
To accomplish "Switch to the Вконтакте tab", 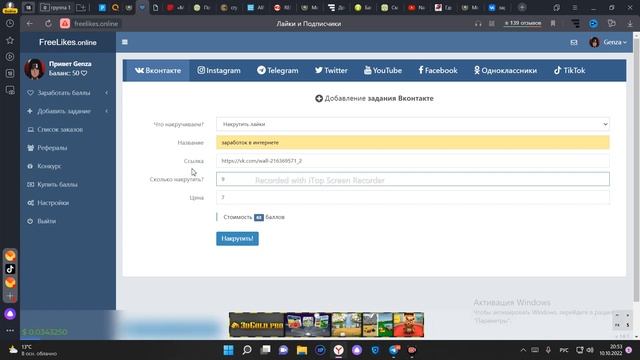I will (158, 70).
